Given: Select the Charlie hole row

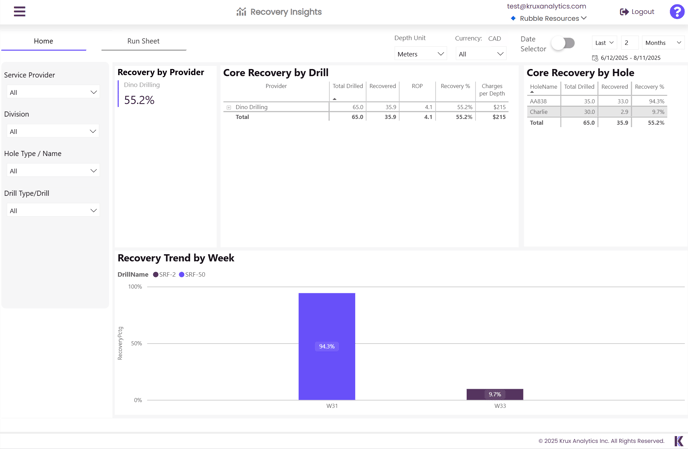Looking at the screenshot, I should 597,112.
